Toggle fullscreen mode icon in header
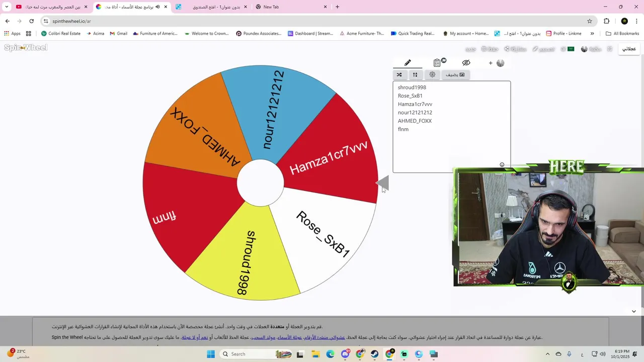The height and width of the screenshot is (362, 644). click(609, 49)
